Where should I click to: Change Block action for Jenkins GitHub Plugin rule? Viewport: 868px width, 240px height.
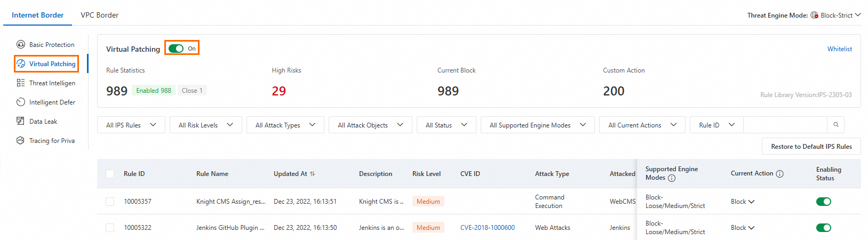tap(743, 228)
